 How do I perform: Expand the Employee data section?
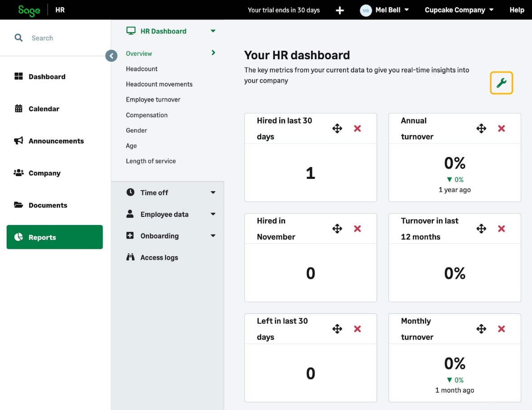[213, 214]
